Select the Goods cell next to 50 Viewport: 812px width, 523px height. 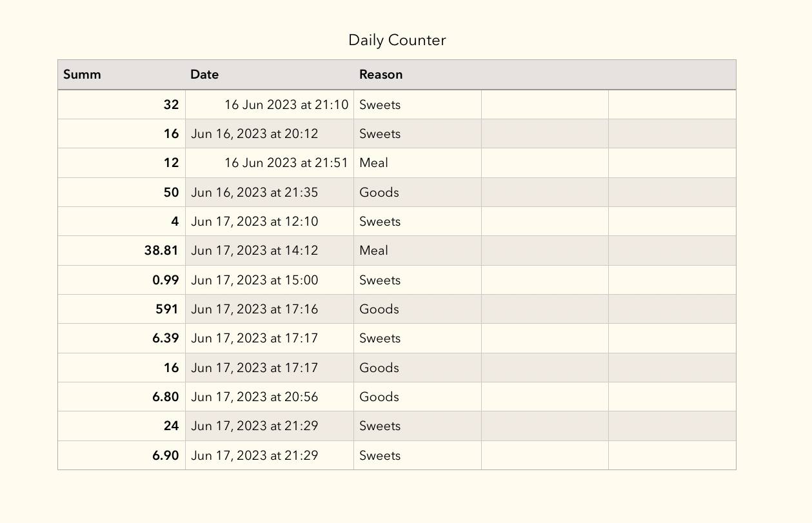417,192
